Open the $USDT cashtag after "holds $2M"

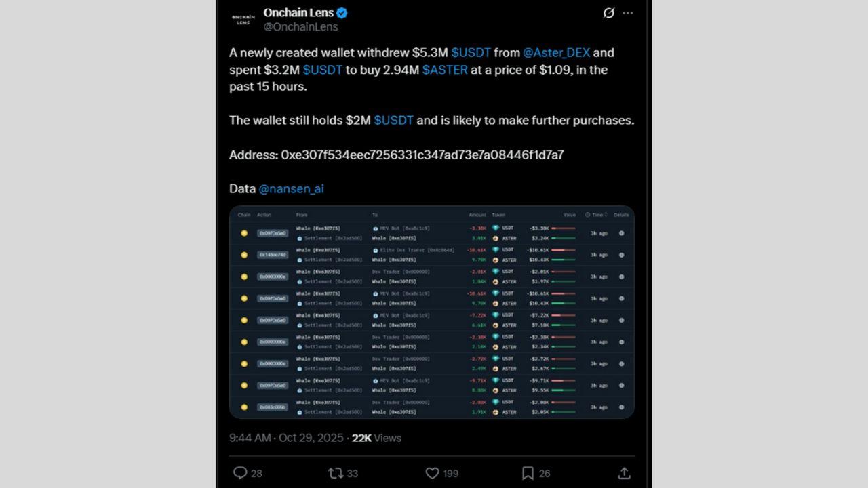click(393, 121)
